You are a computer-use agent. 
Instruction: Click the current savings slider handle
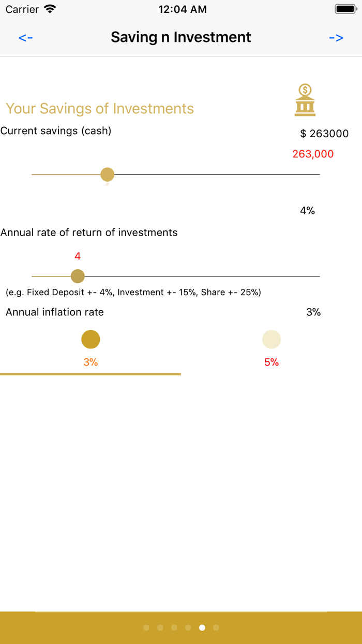point(108,175)
